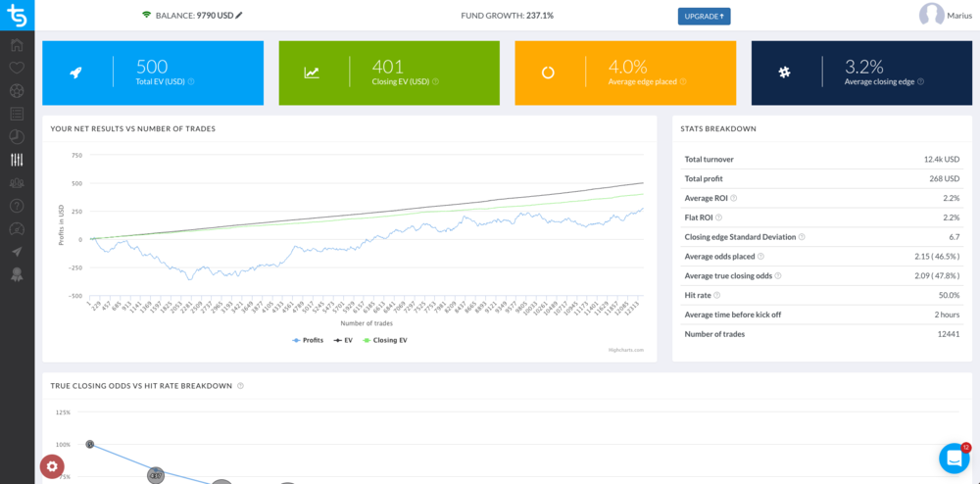
Task: Click the 100% data bubble in hit rate chart
Action: (90, 444)
